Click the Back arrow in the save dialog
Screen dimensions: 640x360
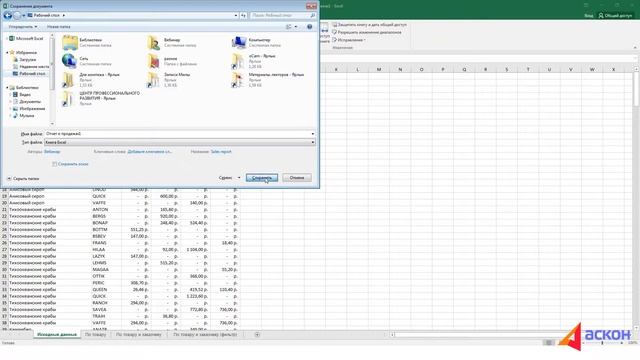pos(7,16)
